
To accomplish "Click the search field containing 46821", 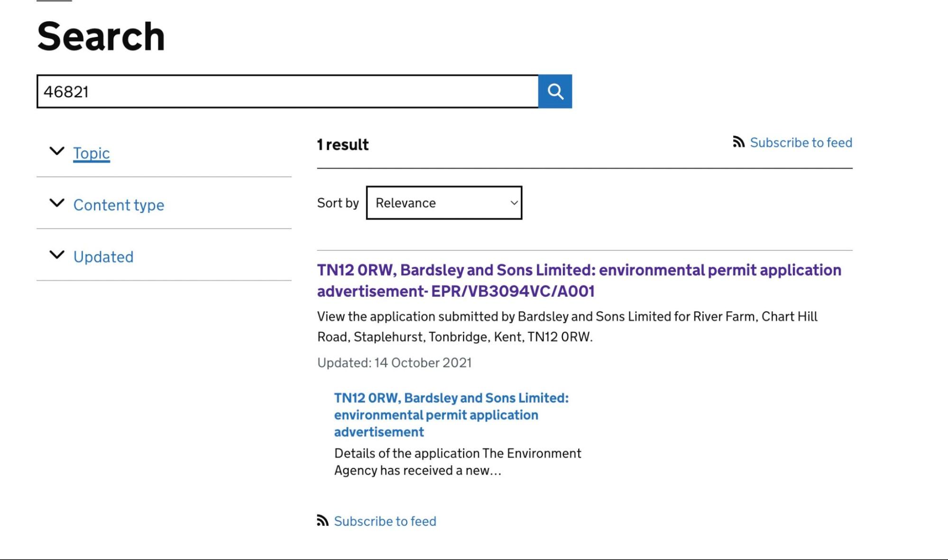I will coord(287,91).
